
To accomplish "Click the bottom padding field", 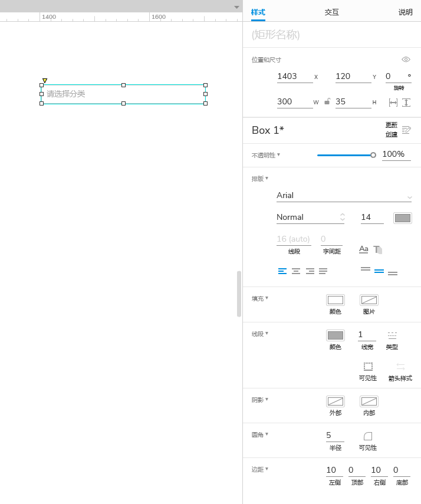I will pyautogui.click(x=402, y=470).
